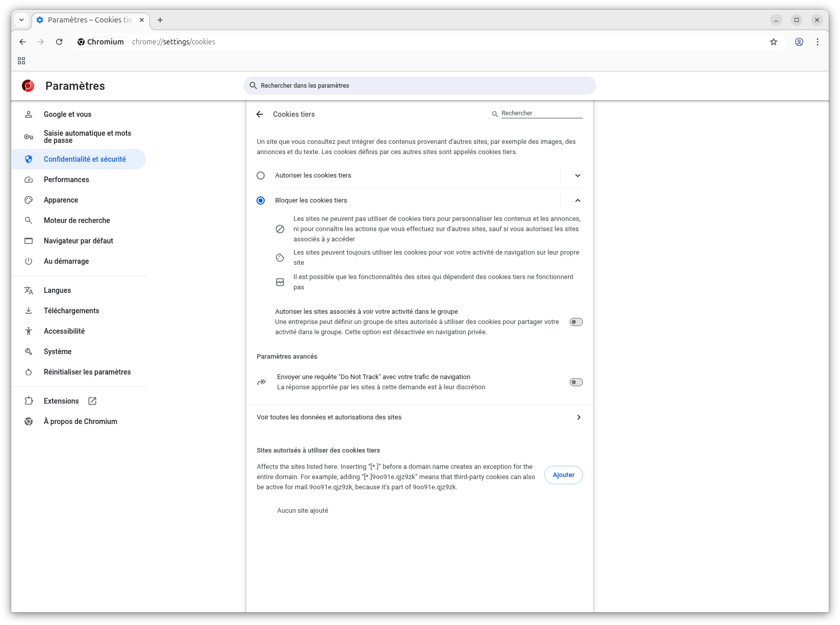
Task: Toggle associated sites group activity switch
Action: click(x=576, y=322)
